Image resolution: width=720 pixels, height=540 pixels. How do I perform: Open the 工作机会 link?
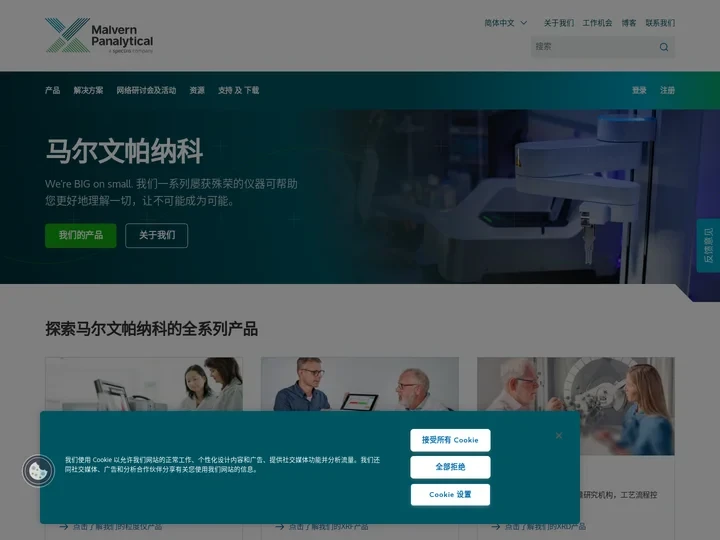597,23
